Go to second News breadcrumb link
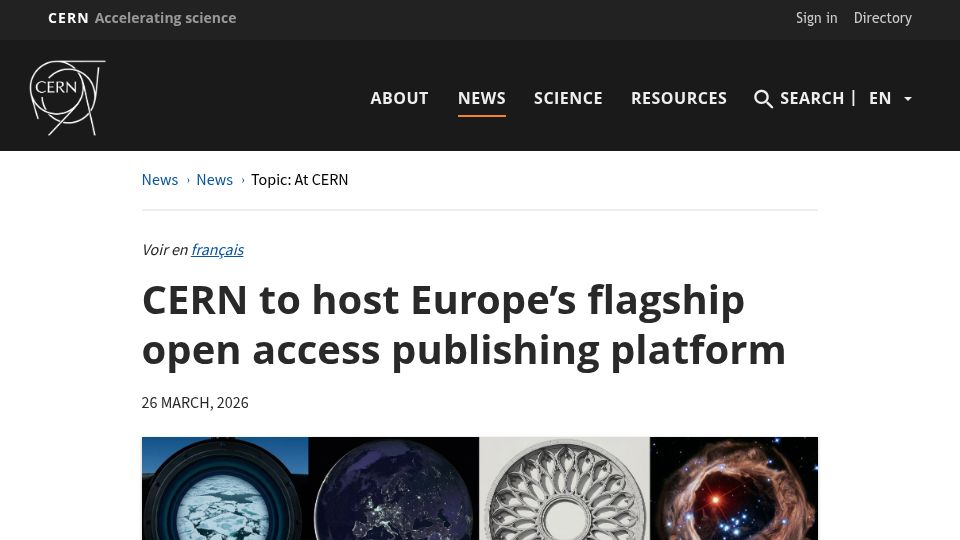960x540 pixels. click(214, 179)
